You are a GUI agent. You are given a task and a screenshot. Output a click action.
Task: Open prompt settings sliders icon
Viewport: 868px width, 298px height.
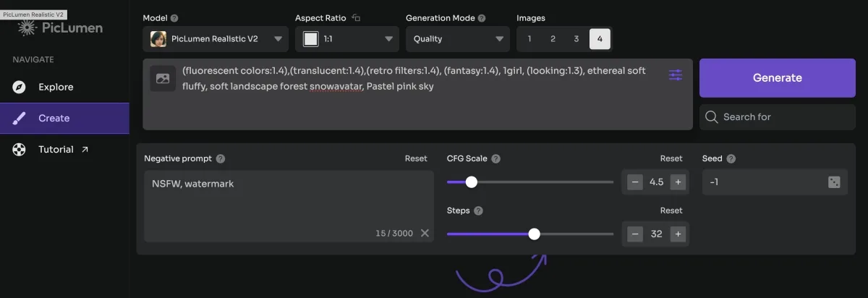(675, 75)
